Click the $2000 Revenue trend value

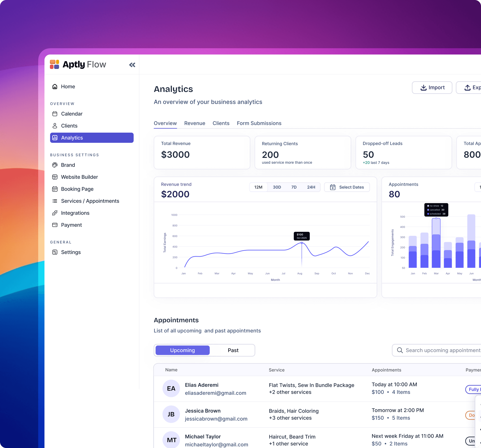(x=175, y=194)
